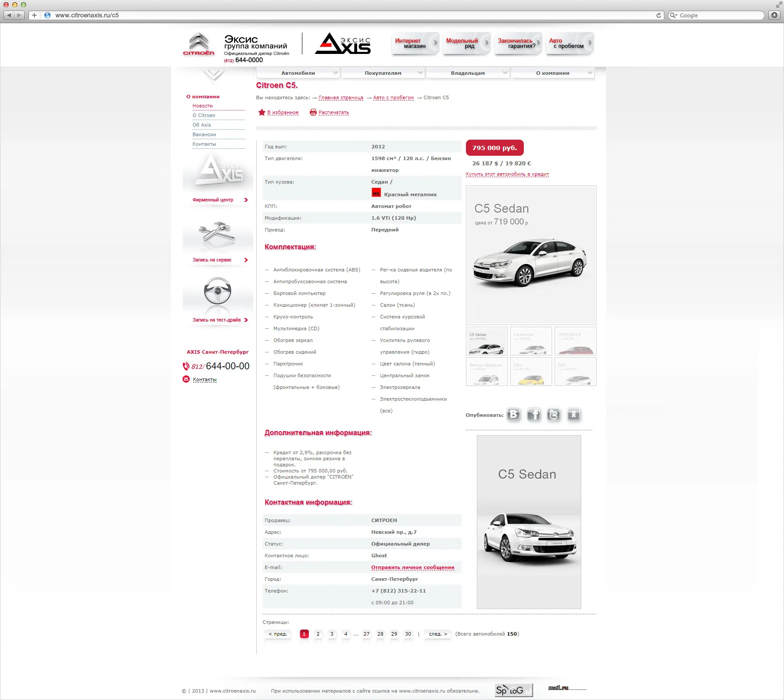Click the red envelope contacts icon
The image size is (784, 700).
186,379
